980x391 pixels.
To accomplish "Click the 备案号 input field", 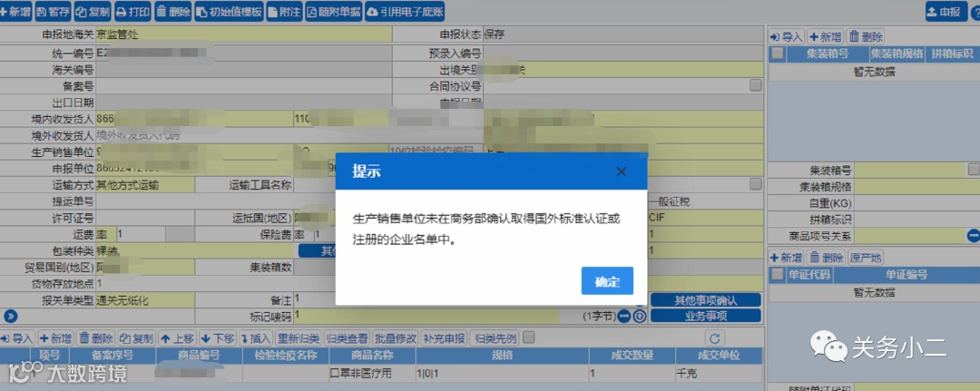I will tap(244, 87).
